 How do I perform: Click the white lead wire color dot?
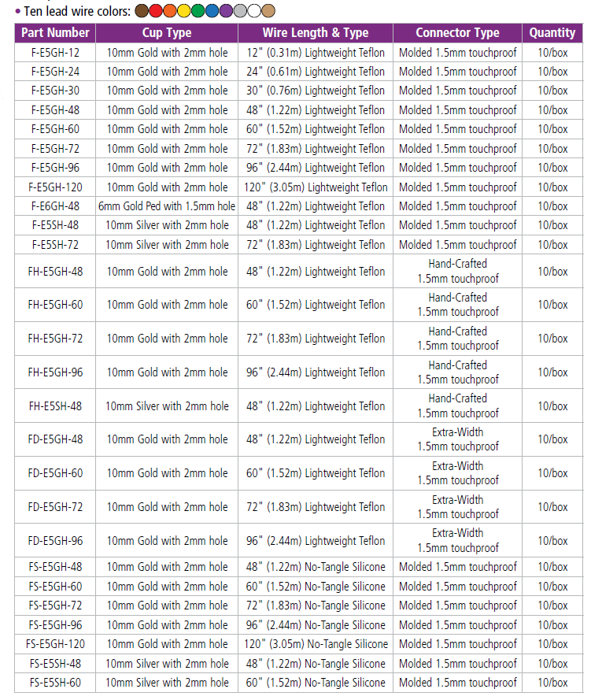254,11
